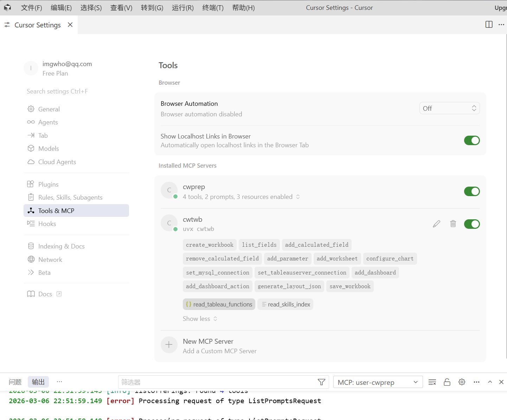Viewport: 507px width, 420px height.
Task: Open the 文件(F) menu
Action: pyautogui.click(x=31, y=8)
